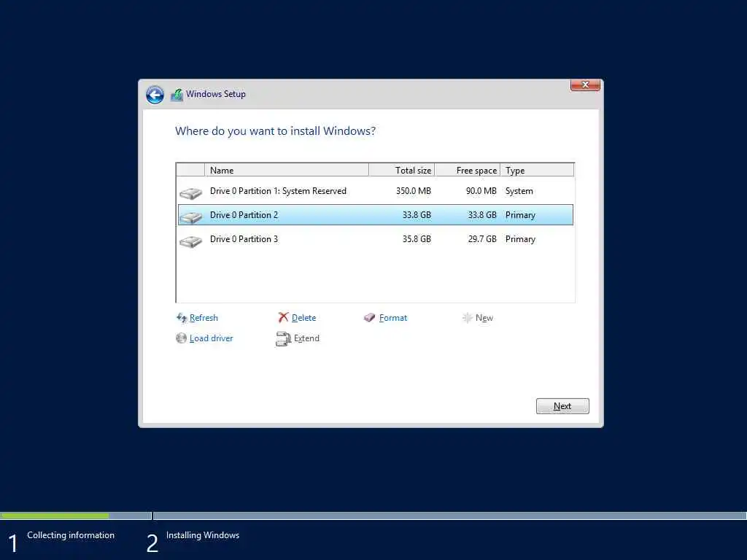Click the Extend partition icon
The width and height of the screenshot is (747, 560).
(283, 338)
